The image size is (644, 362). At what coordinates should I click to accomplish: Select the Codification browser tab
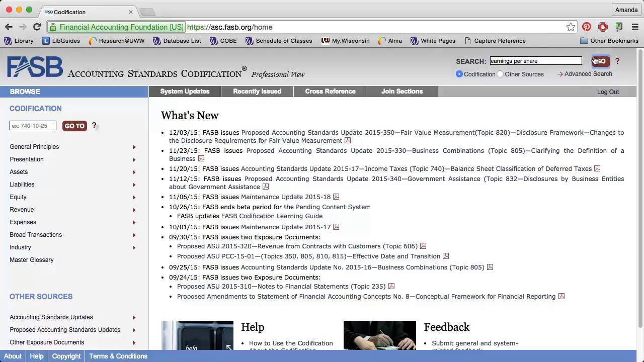click(x=88, y=12)
